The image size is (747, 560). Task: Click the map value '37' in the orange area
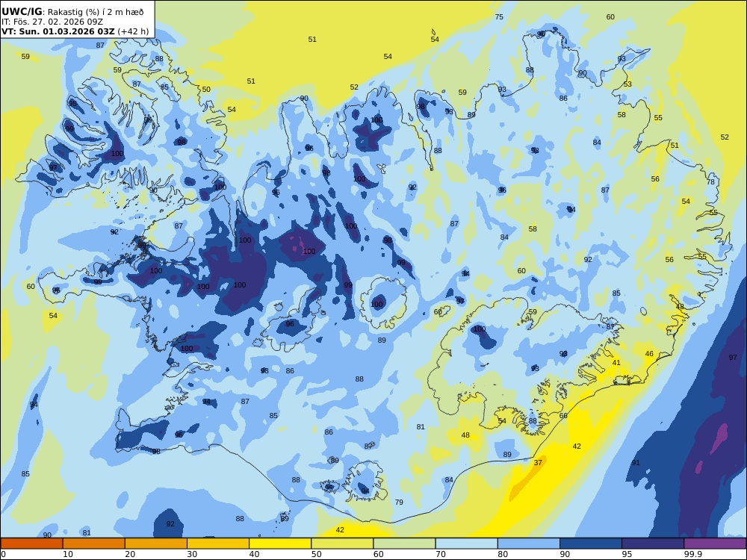(x=538, y=462)
